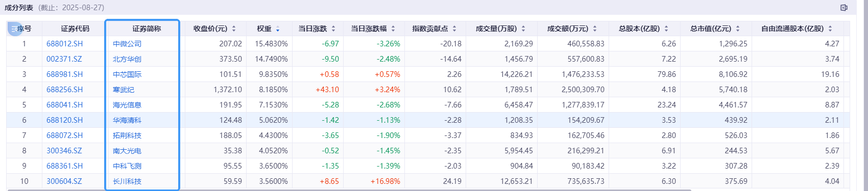The image size is (868, 191).
Task: Select closing price cell 373.50
Action: [231, 59]
